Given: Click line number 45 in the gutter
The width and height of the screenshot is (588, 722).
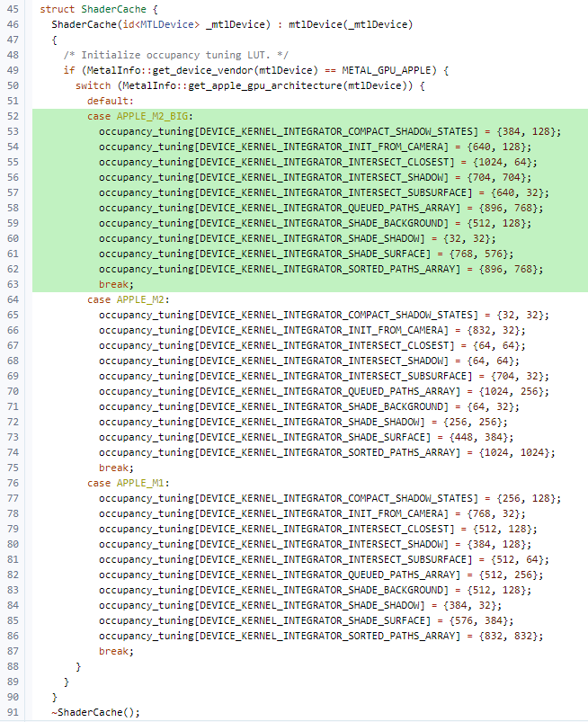Looking at the screenshot, I should pyautogui.click(x=13, y=9).
